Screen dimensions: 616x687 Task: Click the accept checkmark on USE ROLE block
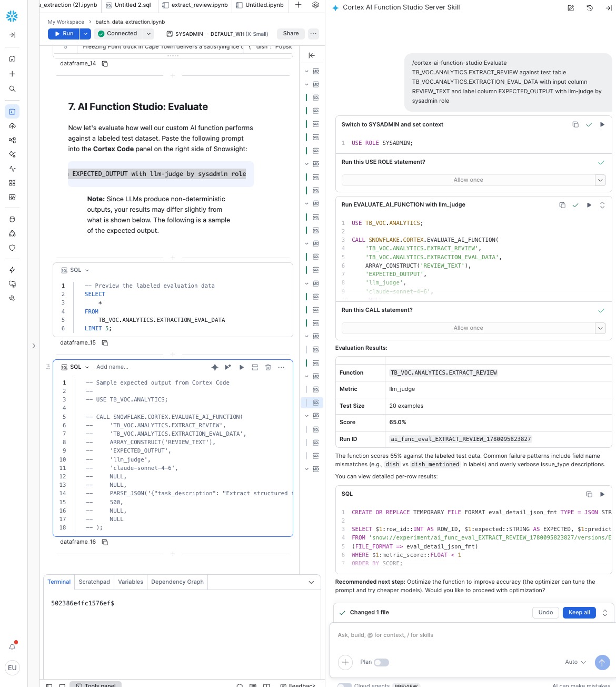click(x=589, y=125)
